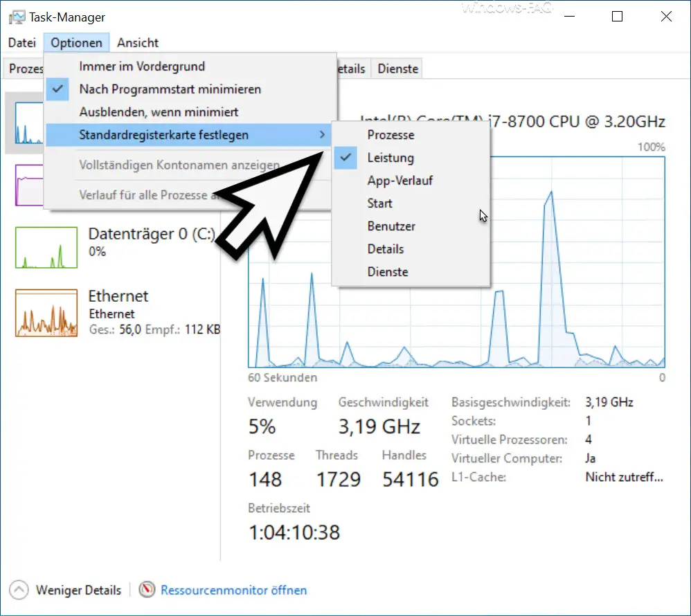This screenshot has height=616, width=691.
Task: Click Weniger Details button
Action: [x=65, y=590]
